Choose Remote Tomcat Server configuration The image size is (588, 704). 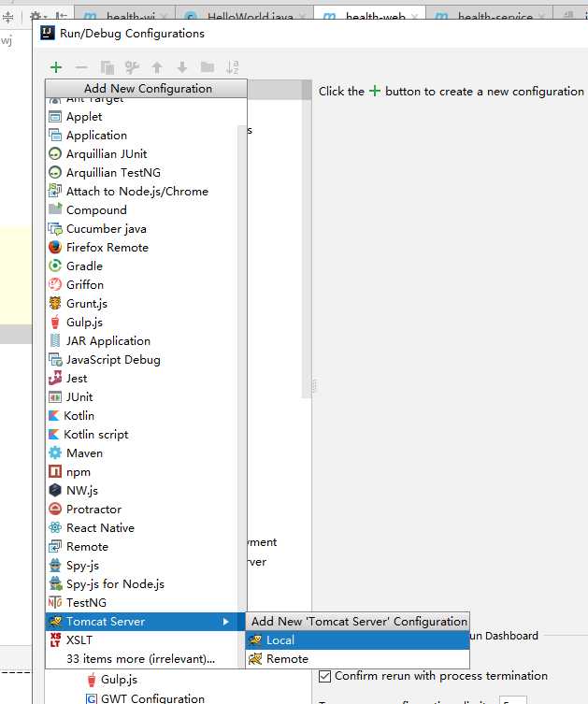pyautogui.click(x=357, y=659)
